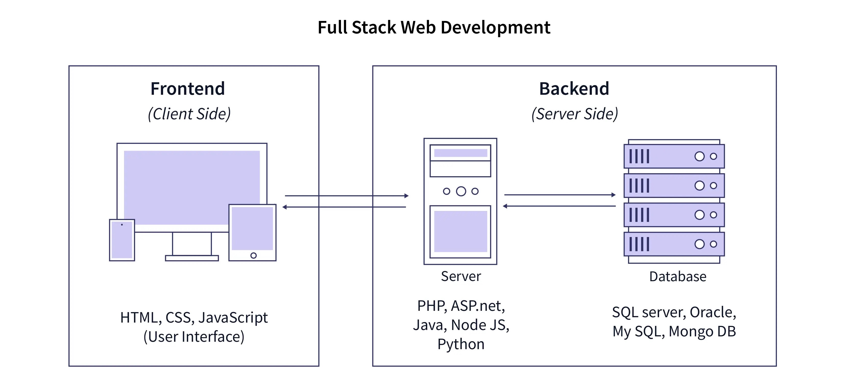The height and width of the screenshot is (390, 868).
Task: Click the smartphone icon beside the monitor
Action: [122, 240]
